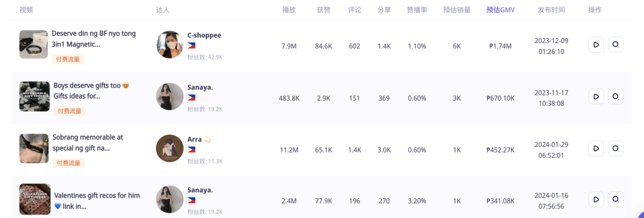Open search icon for C-shoppee video row
Image resolution: width=644 pixels, height=218 pixels.
pos(615,45)
